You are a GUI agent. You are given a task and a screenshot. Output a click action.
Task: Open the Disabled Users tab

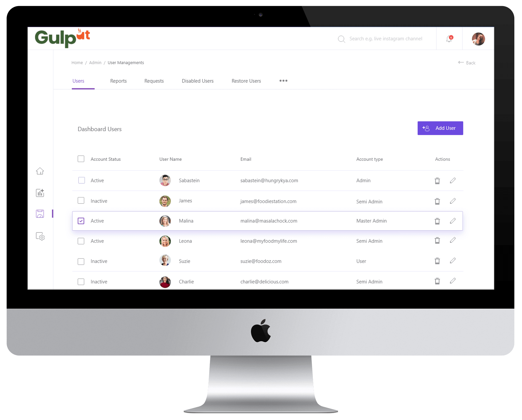[198, 80]
